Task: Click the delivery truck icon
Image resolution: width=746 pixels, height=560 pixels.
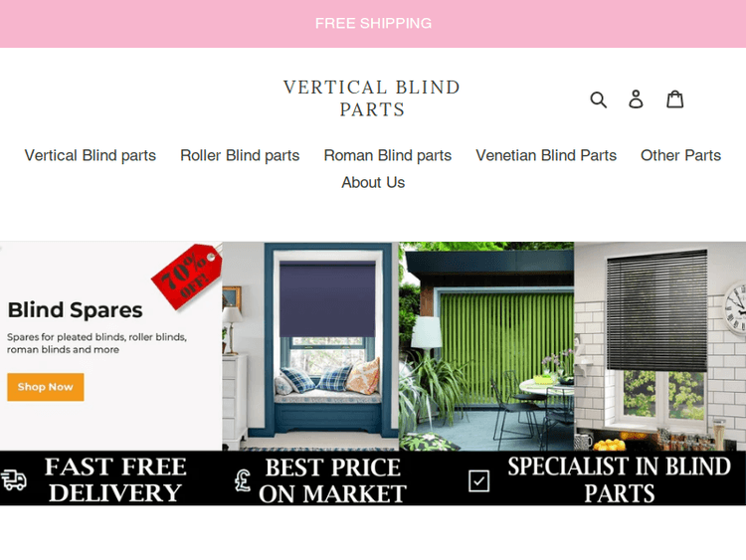Action: coord(13,479)
